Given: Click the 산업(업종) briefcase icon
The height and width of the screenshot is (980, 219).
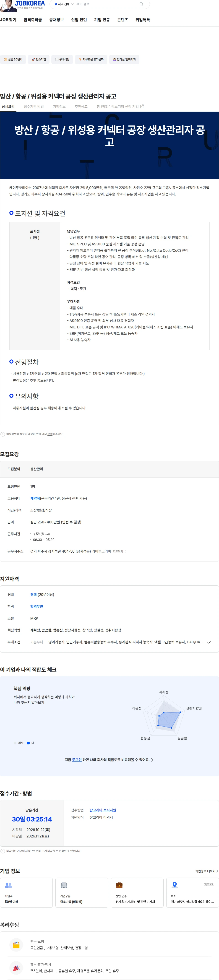Looking at the screenshot, I should [119, 885].
